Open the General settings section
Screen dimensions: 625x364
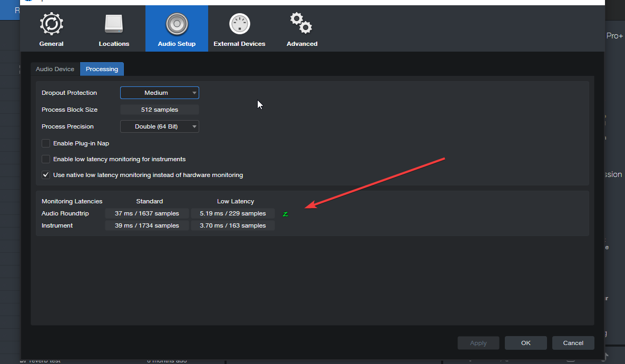[x=52, y=28]
